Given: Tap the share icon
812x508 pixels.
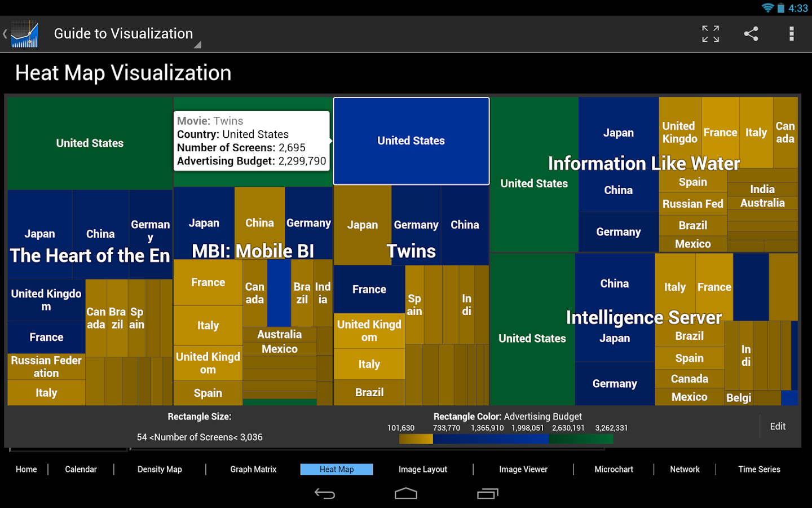Looking at the screenshot, I should coord(751,34).
